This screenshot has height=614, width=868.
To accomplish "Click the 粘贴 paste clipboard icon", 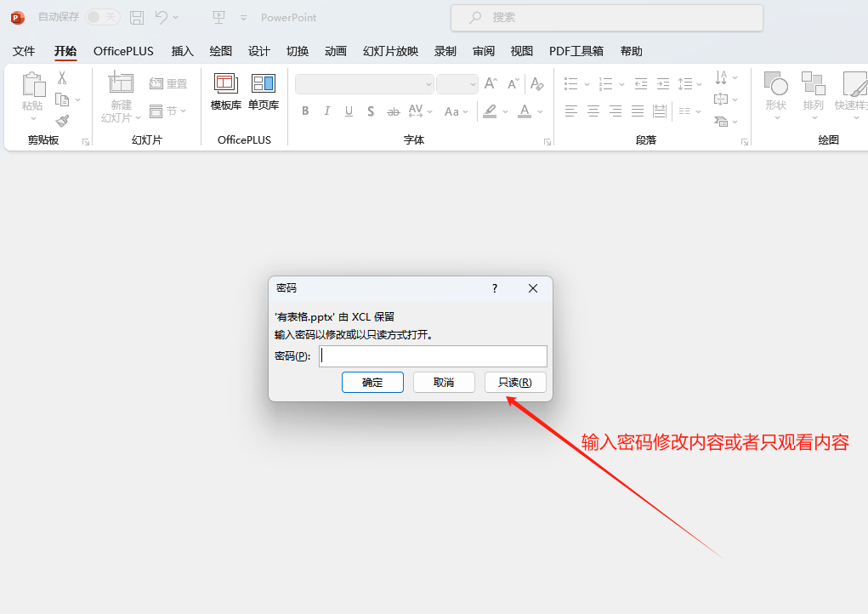I will coord(33,85).
